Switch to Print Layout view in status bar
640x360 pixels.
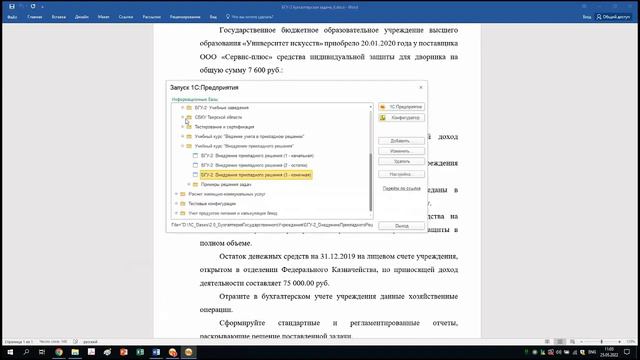(560, 342)
